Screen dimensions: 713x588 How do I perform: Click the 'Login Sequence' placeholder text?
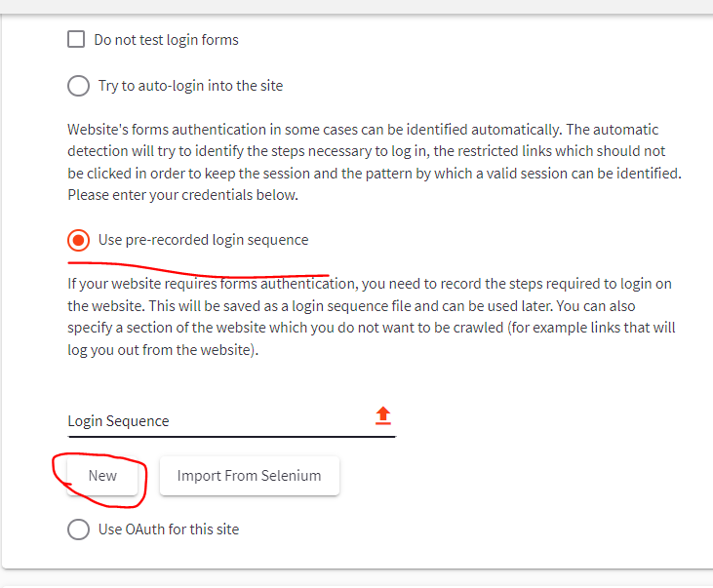tap(118, 421)
